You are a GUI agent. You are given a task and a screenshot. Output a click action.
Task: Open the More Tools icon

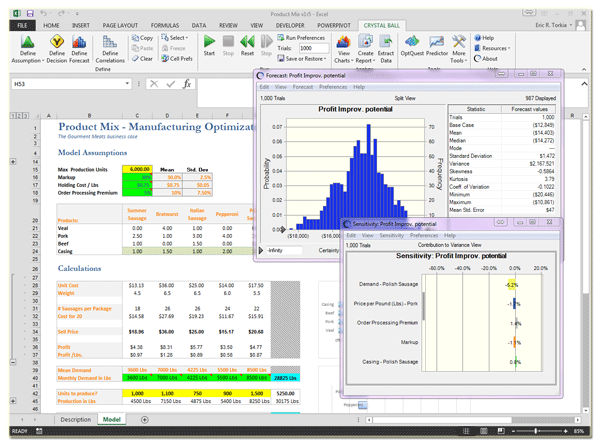458,41
